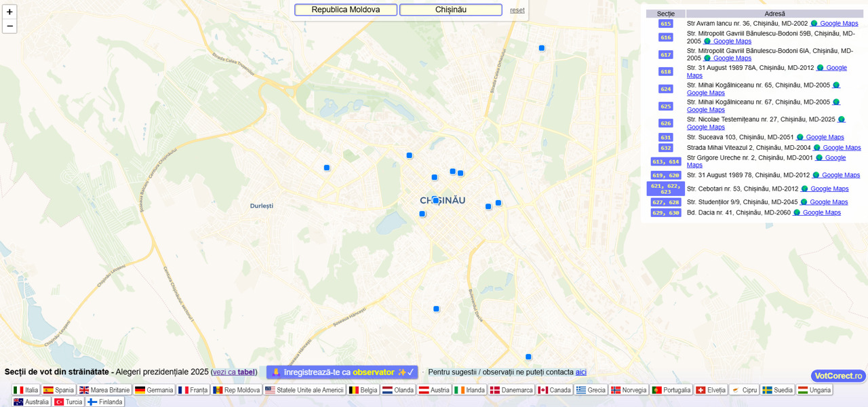Select section badge 613, 614

pyautogui.click(x=666, y=162)
